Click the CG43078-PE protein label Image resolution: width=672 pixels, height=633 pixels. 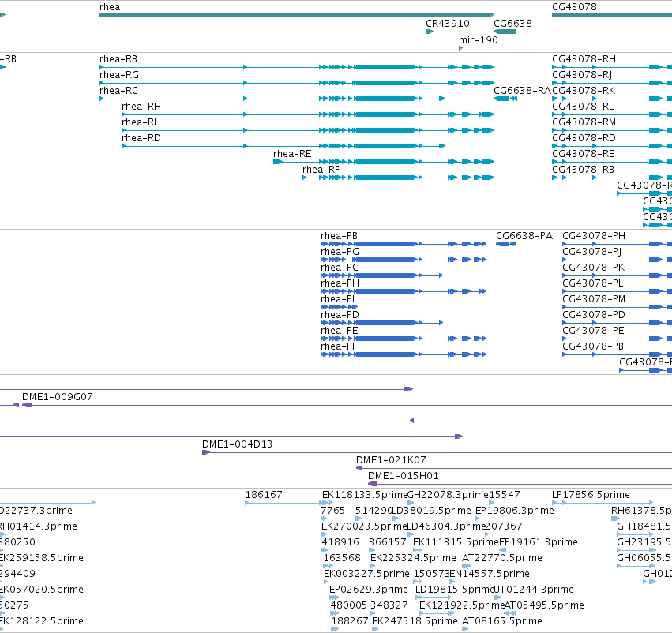click(x=593, y=331)
